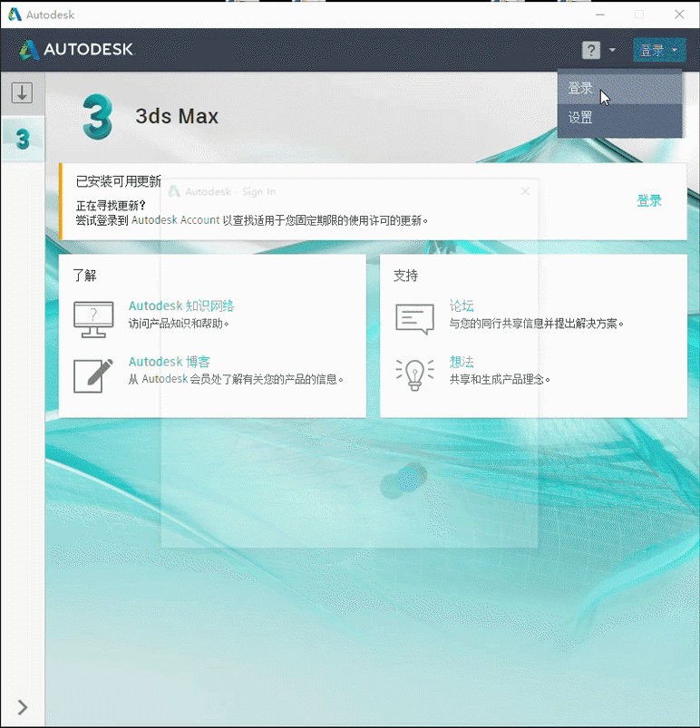Open Autodesk 博客 link
The height and width of the screenshot is (728, 700).
(x=169, y=362)
